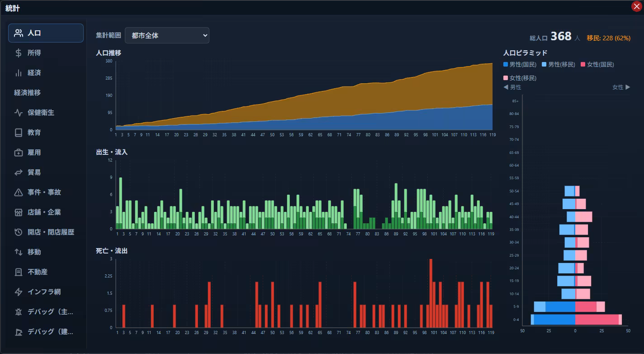Click the total population value 368
Viewport: 644px width, 354px height.
[x=561, y=36]
